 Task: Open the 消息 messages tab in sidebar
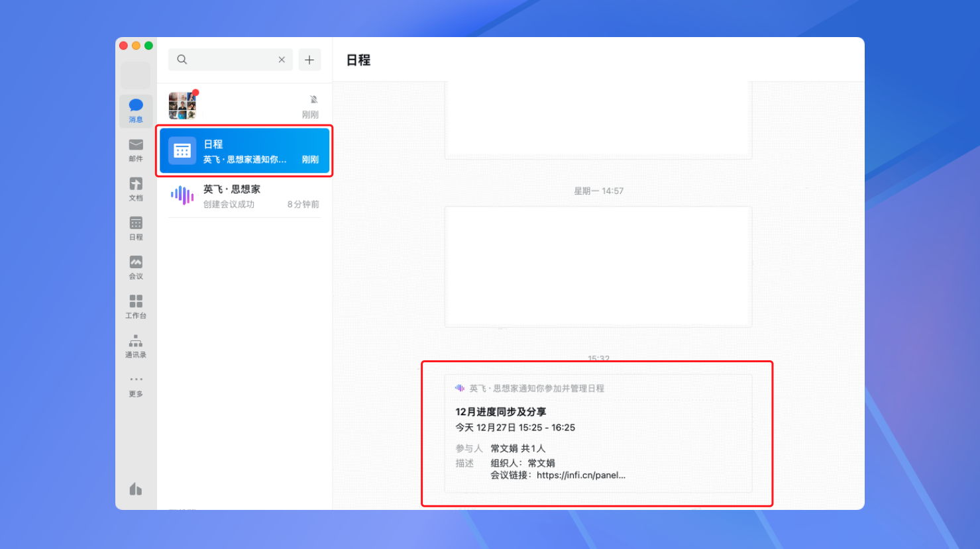(136, 111)
